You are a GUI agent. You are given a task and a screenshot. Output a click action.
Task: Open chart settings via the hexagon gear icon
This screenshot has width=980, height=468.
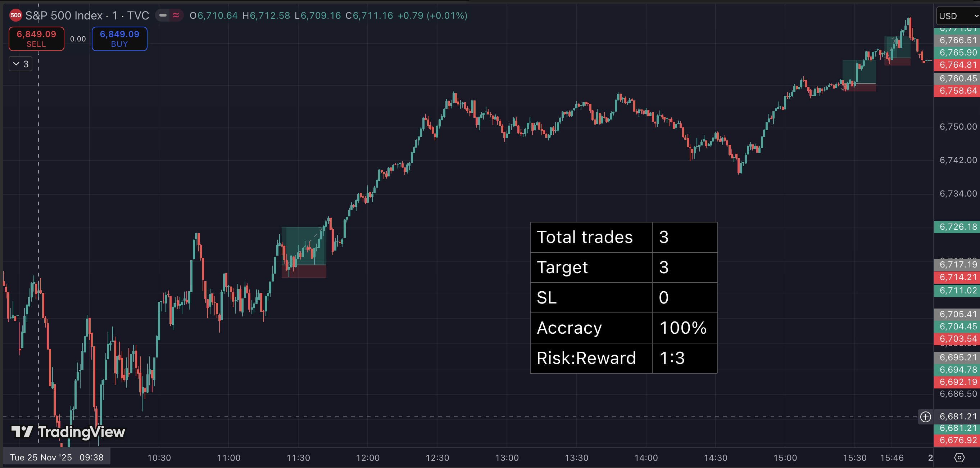pos(959,457)
